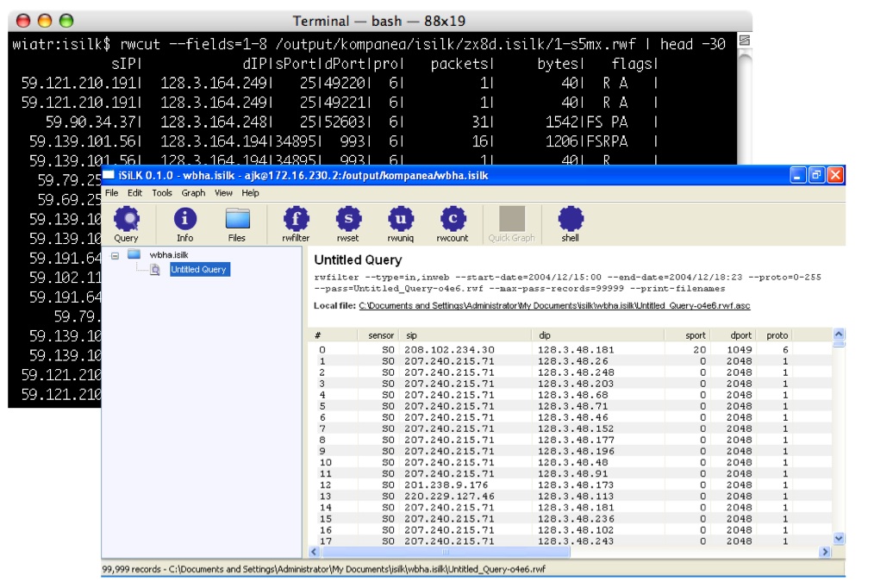
Task: Open the Query tool in toolbar
Action: [x=126, y=221]
